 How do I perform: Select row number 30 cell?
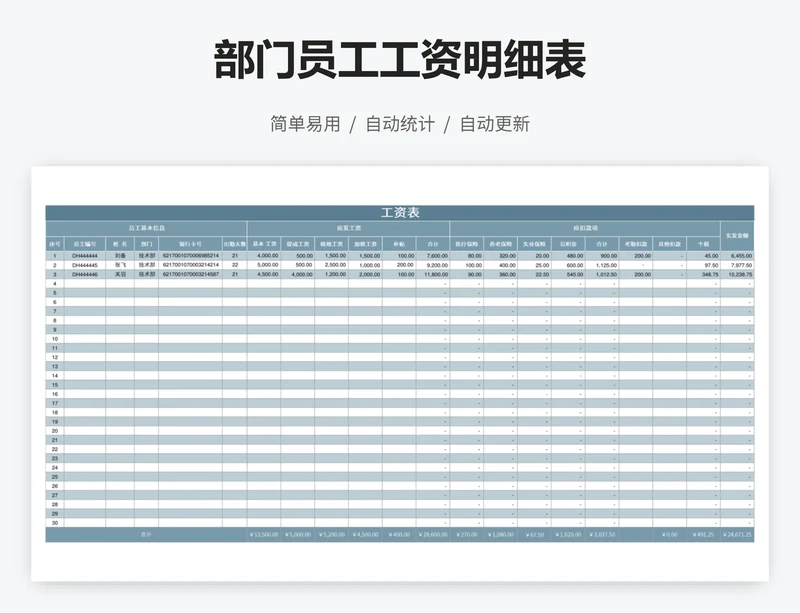55,523
